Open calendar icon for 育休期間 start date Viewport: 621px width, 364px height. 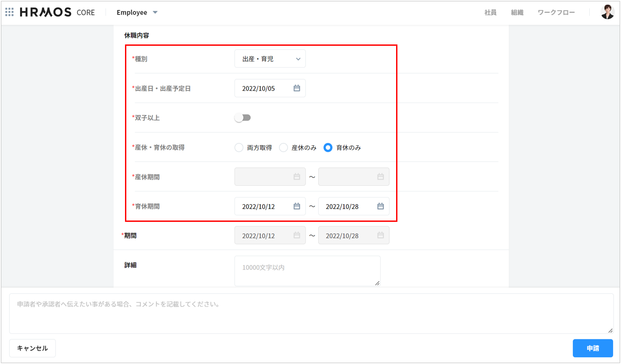297,206
